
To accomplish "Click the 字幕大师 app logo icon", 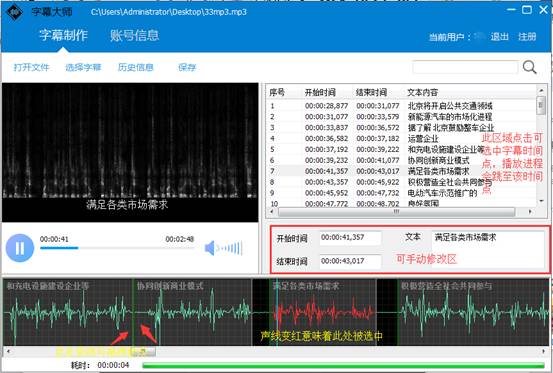I will [14, 12].
